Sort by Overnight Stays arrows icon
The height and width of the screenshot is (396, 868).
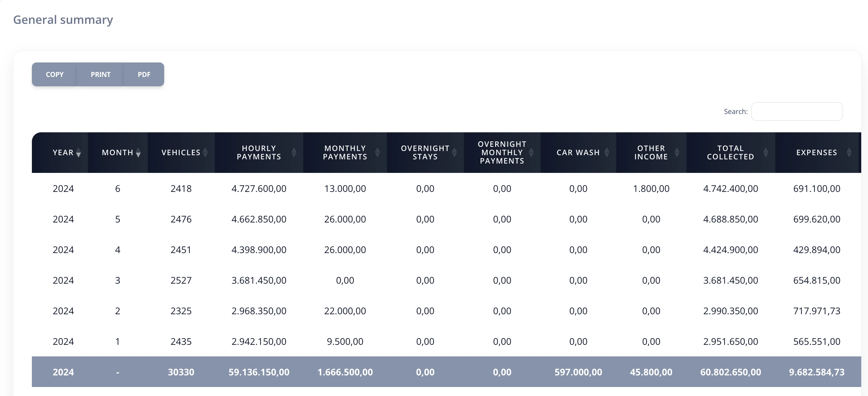click(x=454, y=153)
